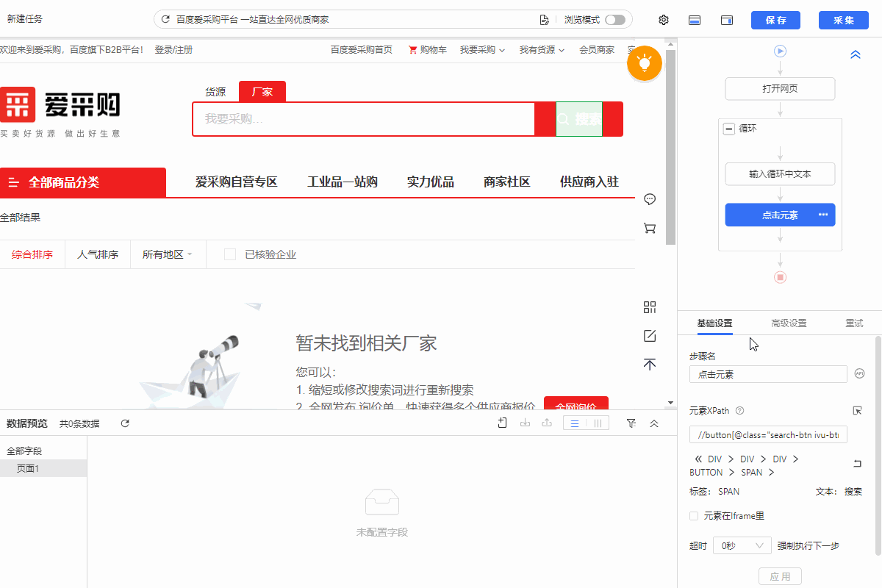882x588 pixels.
Task: Click the undo return icon beside XPath breadcrumb
Action: [x=857, y=464]
